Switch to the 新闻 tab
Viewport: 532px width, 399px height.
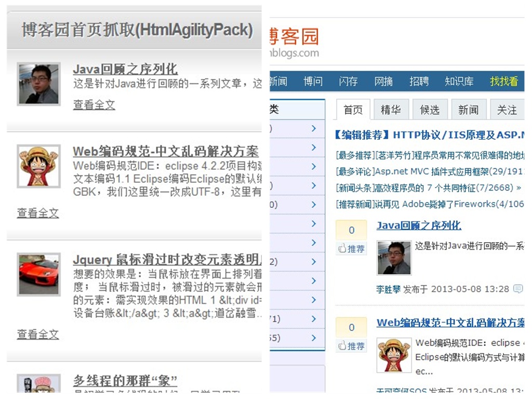469,110
